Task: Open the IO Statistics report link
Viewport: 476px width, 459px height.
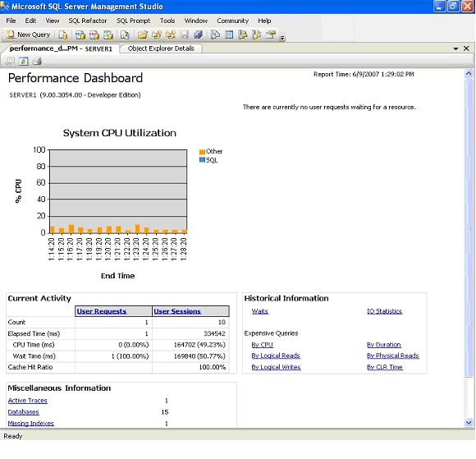Action: click(385, 311)
